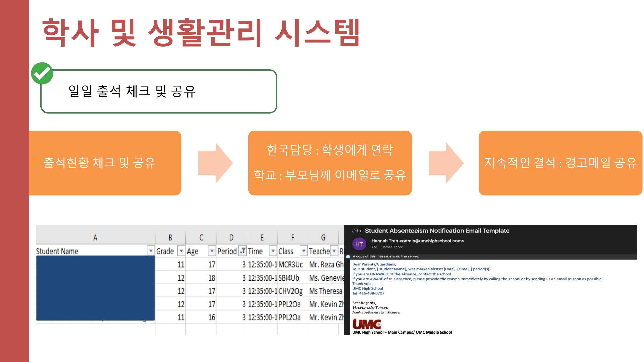Click the 출석현황 체크 및 공유 box
The width and height of the screenshot is (644, 362).
click(105, 163)
